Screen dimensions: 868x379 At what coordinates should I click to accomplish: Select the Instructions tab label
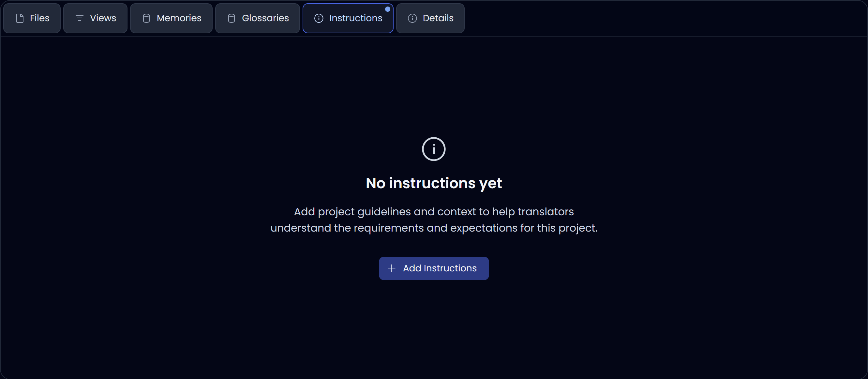[355, 18]
